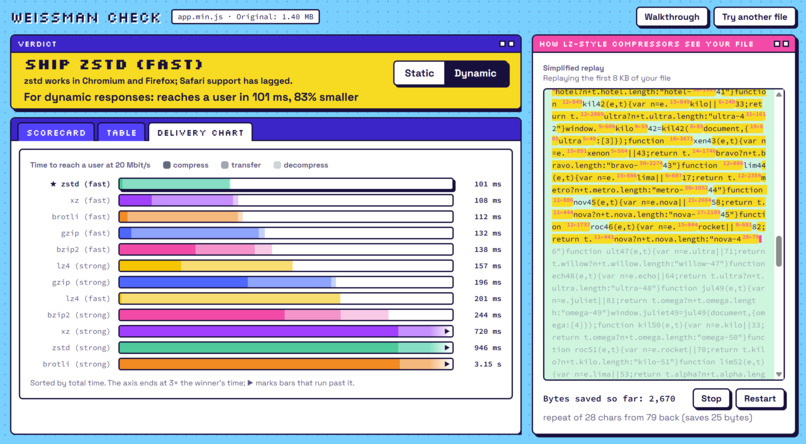Click the lz4 (fast) delivery bar

point(286,299)
